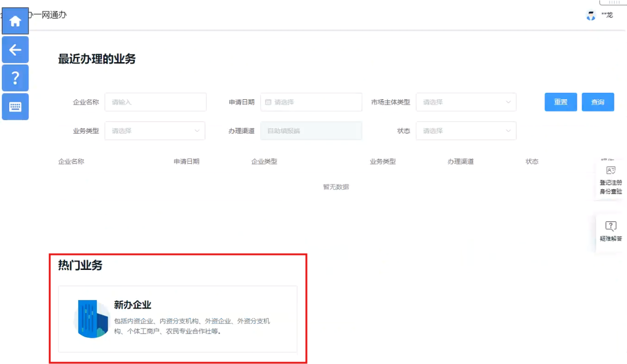
Task: Click the 查询 query button
Action: tap(597, 102)
